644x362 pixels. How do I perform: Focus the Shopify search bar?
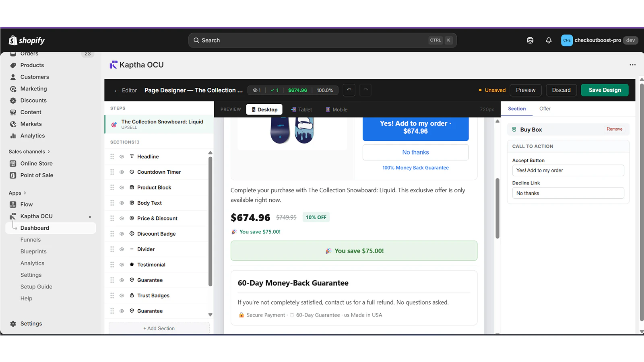click(322, 40)
